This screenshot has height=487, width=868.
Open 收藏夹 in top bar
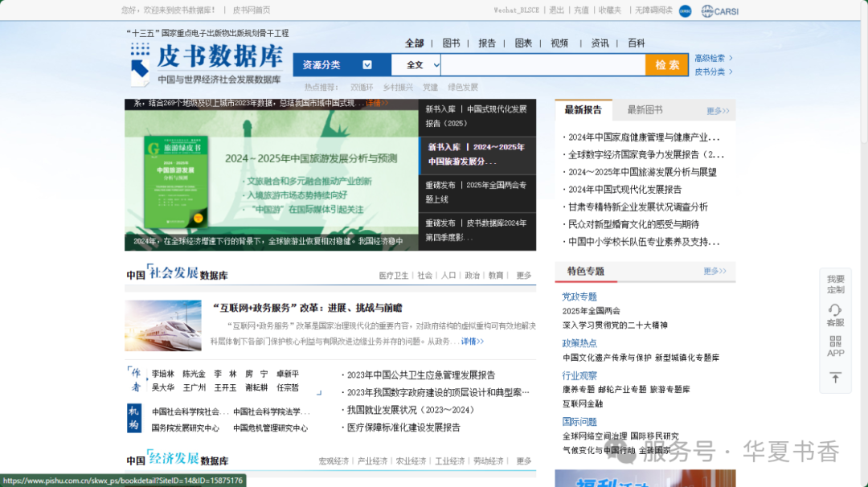(x=610, y=10)
